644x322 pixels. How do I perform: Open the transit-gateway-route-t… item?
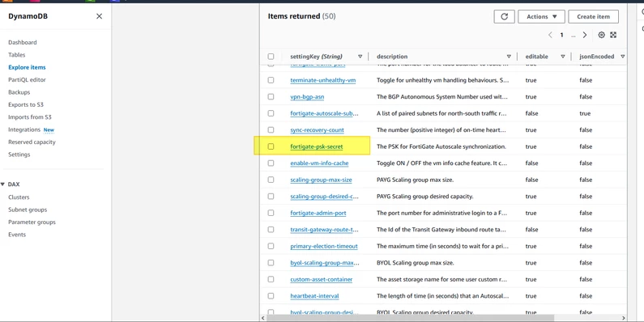point(324,230)
